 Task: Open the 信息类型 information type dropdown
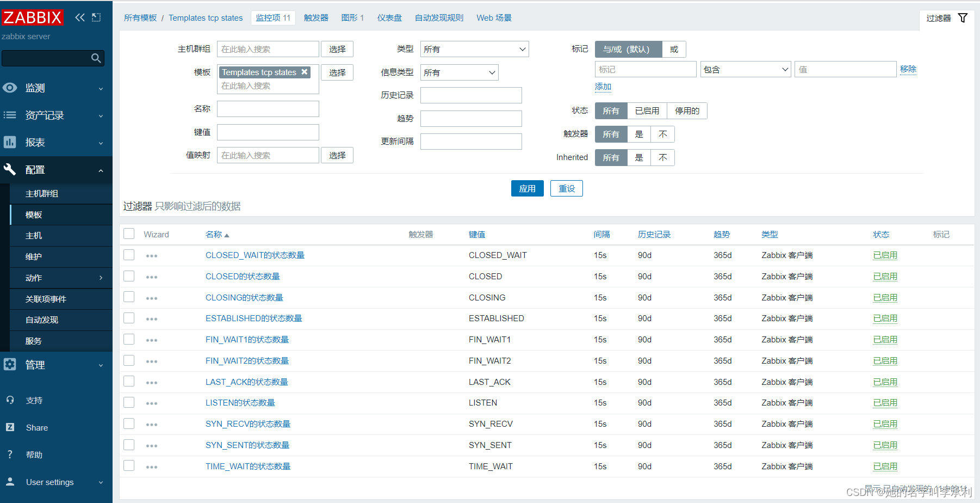pos(458,72)
